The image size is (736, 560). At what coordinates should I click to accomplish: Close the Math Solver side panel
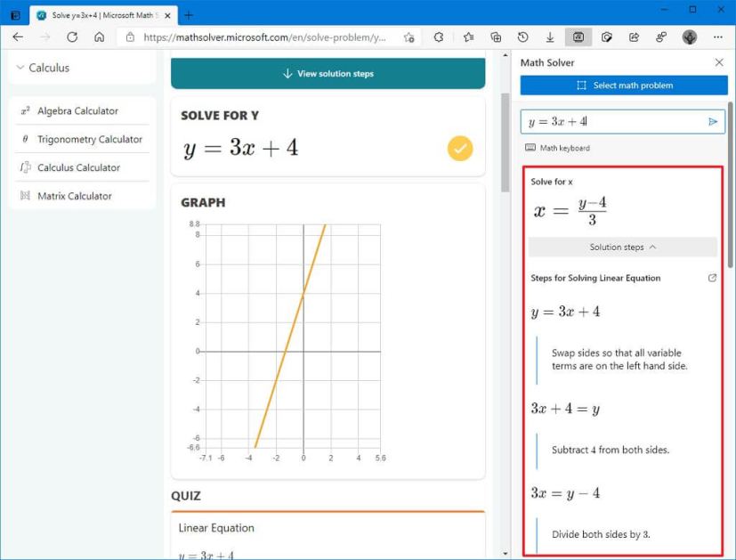(x=719, y=62)
